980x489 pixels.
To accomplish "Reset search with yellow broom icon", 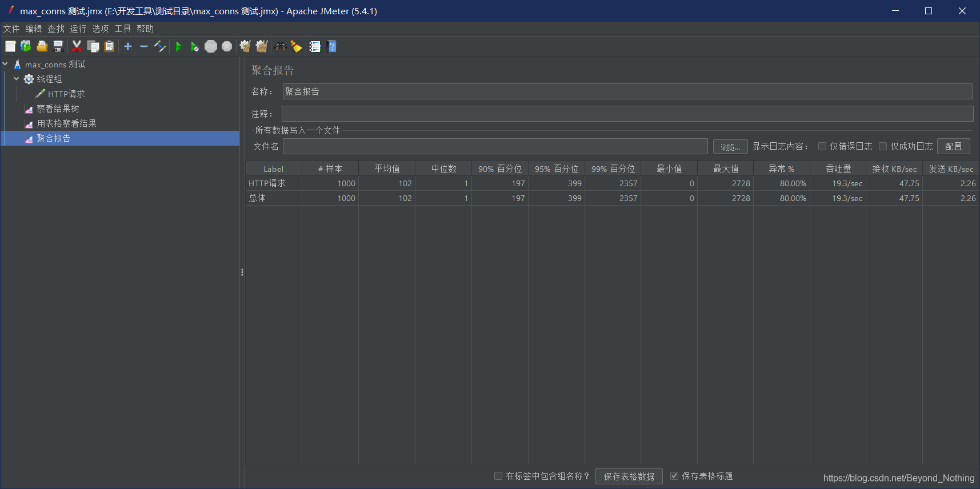I will [x=296, y=46].
